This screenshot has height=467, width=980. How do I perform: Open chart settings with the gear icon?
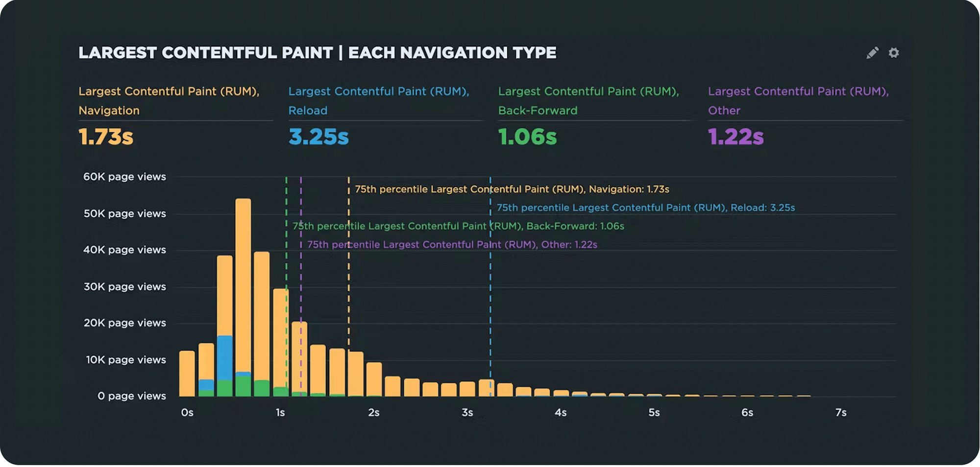click(894, 53)
